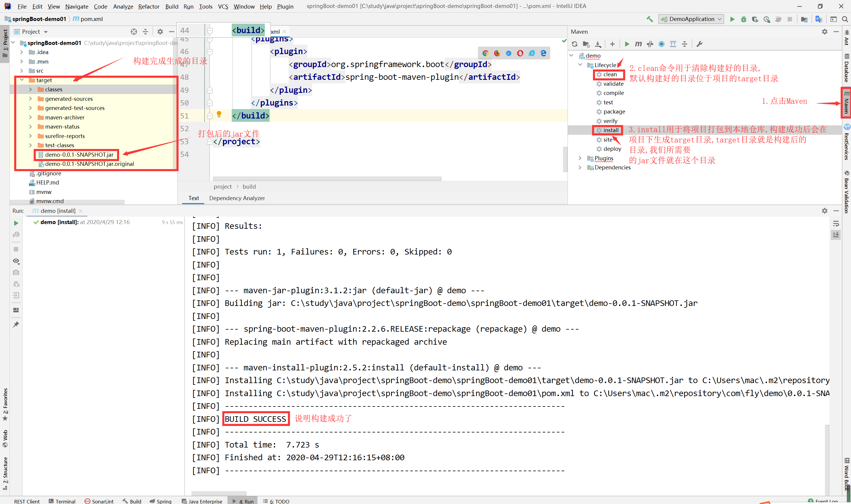
Task: Click Download Sources icon in Maven toolbar
Action: (598, 44)
